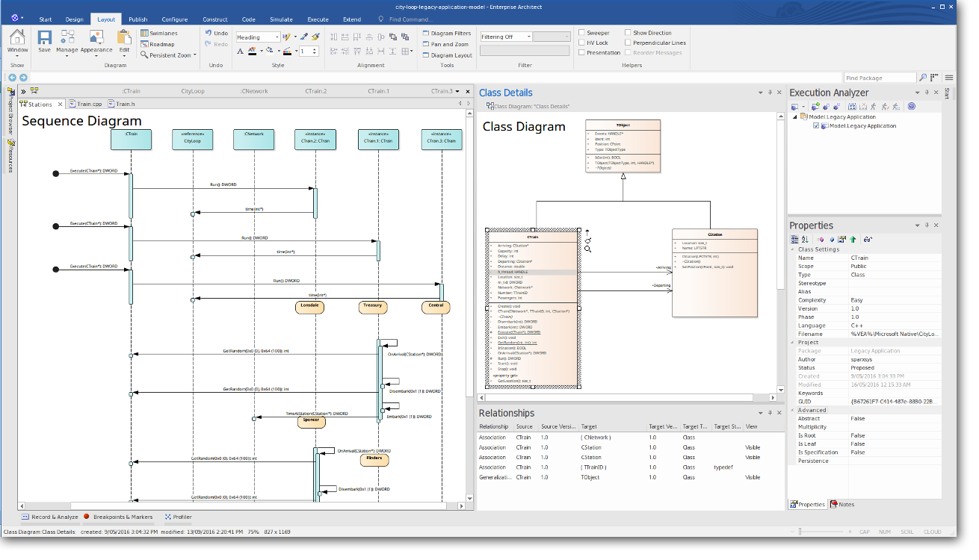Enable the Show Direction checkbox
Image resolution: width=979 pixels, height=560 pixels.
click(628, 33)
